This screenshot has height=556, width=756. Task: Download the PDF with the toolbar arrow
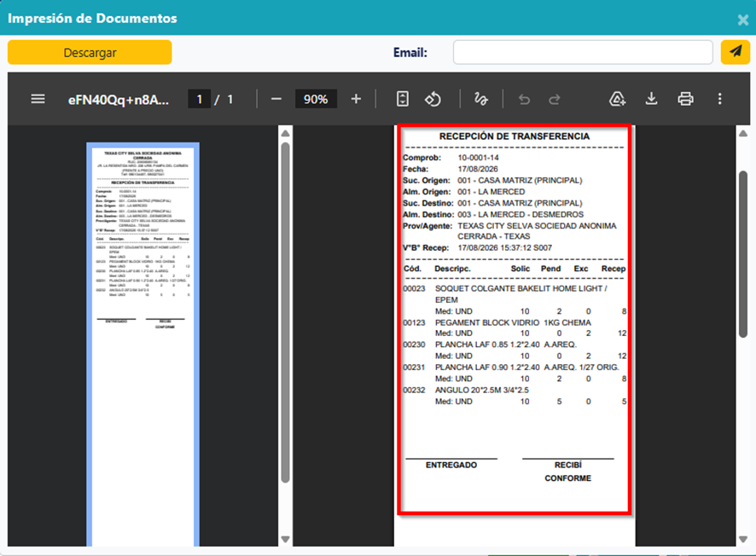651,99
